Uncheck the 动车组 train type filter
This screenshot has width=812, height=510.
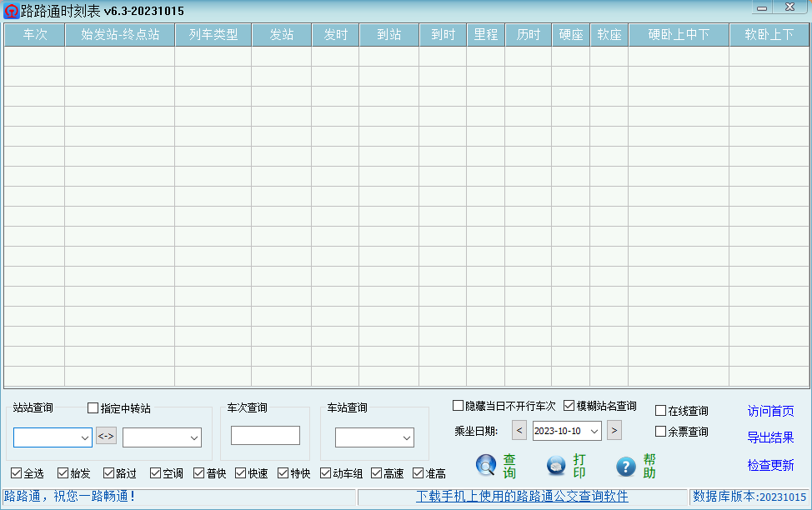tap(325, 472)
